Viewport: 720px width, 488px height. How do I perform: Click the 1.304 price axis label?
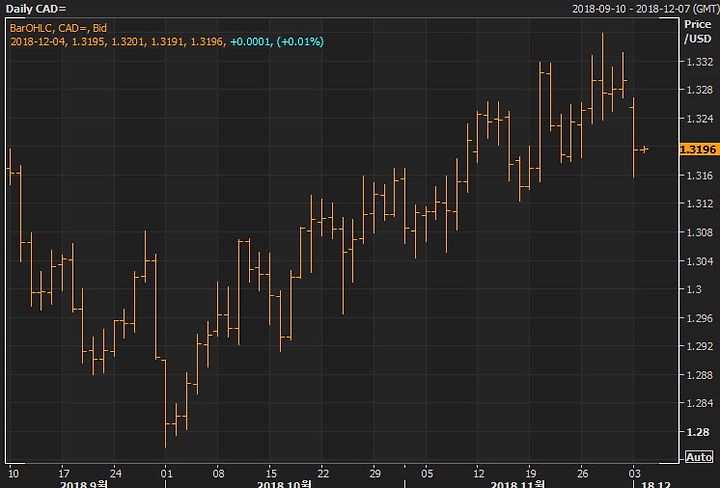tap(700, 261)
